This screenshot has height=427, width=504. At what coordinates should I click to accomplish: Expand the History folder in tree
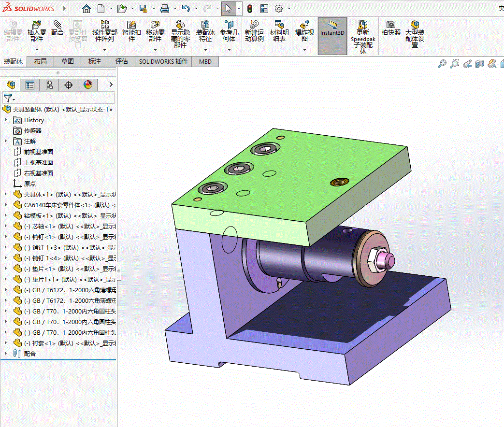pyautogui.click(x=6, y=120)
